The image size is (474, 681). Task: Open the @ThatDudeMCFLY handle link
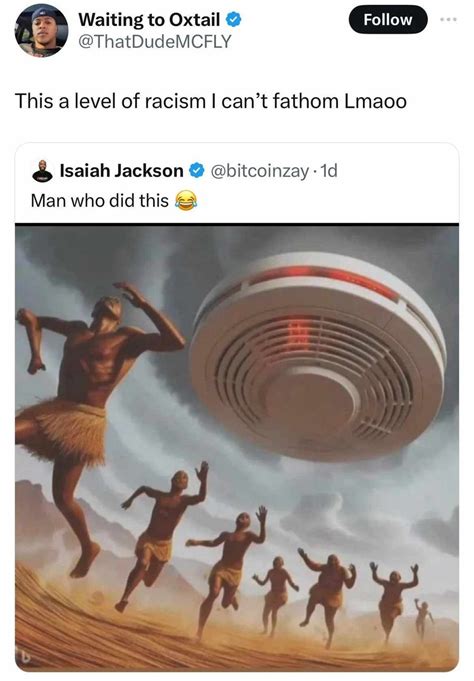click(155, 42)
